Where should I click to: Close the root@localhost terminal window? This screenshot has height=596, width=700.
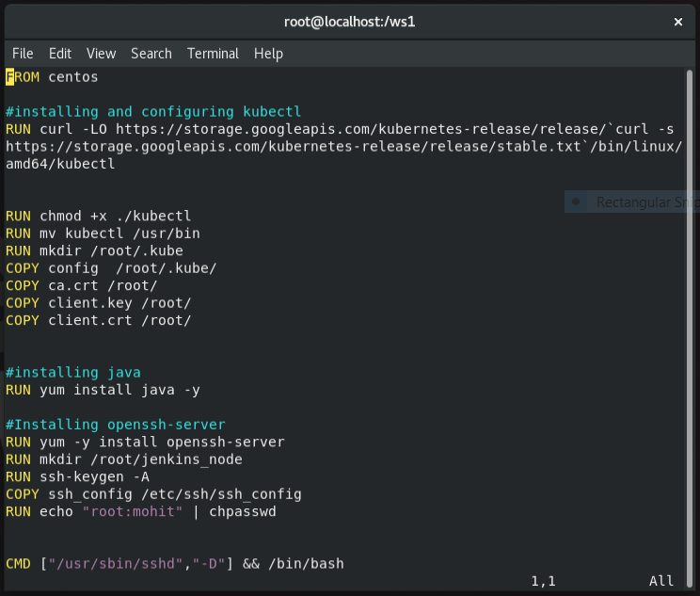pyautogui.click(x=677, y=22)
